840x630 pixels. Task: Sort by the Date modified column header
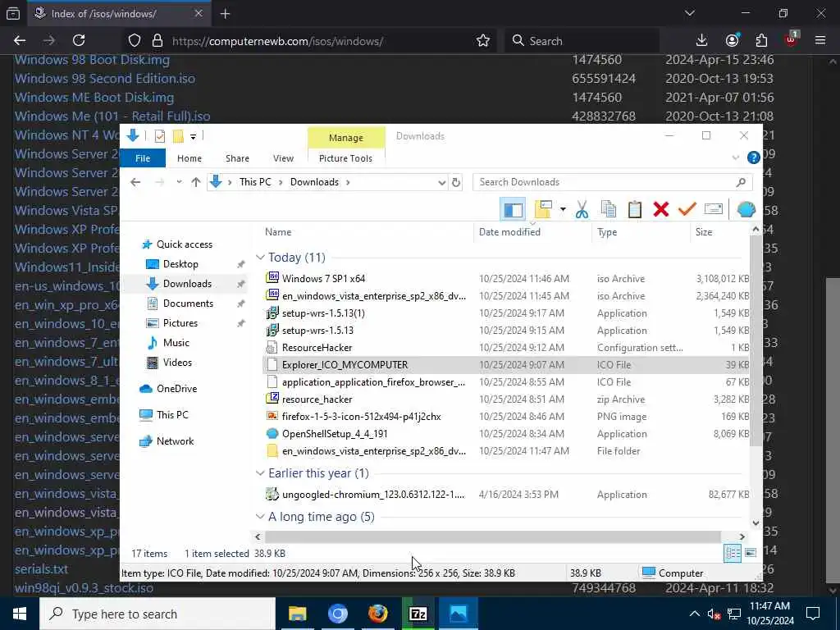click(x=533, y=232)
